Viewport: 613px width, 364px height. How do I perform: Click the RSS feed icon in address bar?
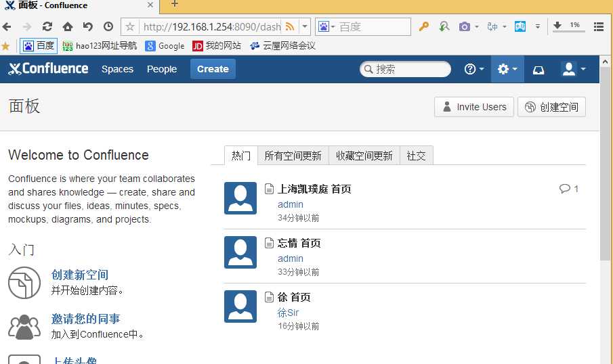point(290,26)
